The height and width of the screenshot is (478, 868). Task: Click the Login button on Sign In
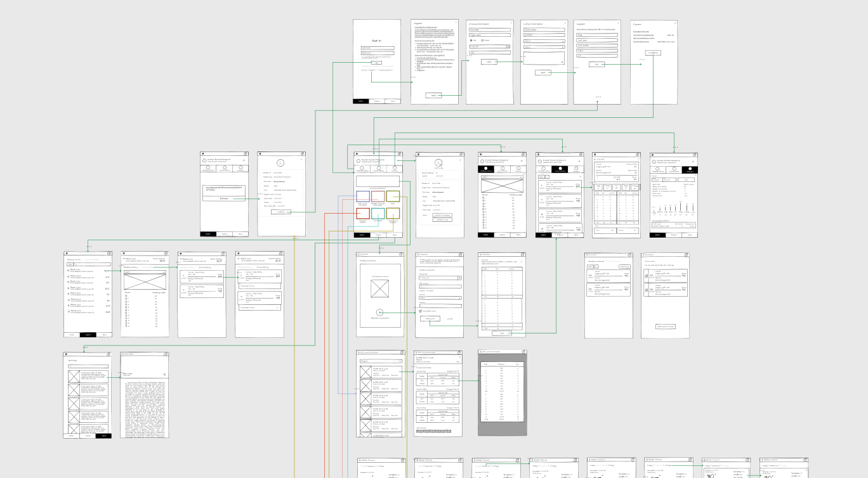coord(376,63)
